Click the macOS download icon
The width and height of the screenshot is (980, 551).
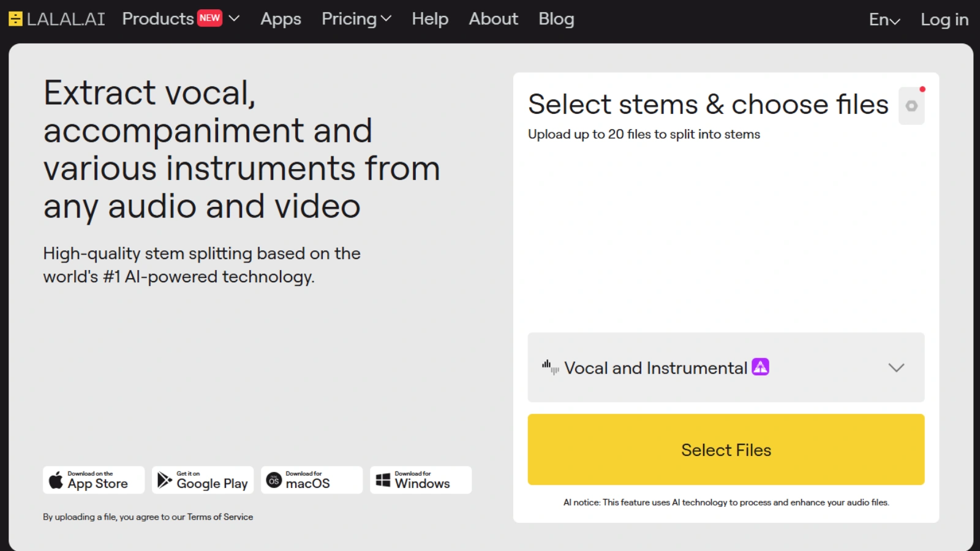(x=274, y=481)
